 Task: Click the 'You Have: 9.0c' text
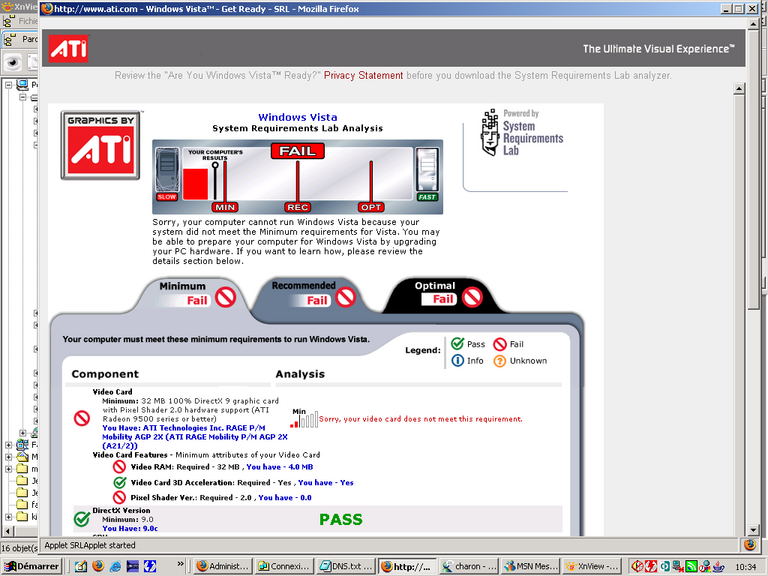130,528
